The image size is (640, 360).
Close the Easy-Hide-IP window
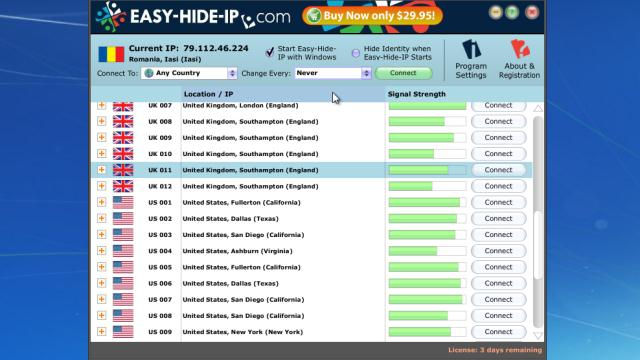[532, 12]
